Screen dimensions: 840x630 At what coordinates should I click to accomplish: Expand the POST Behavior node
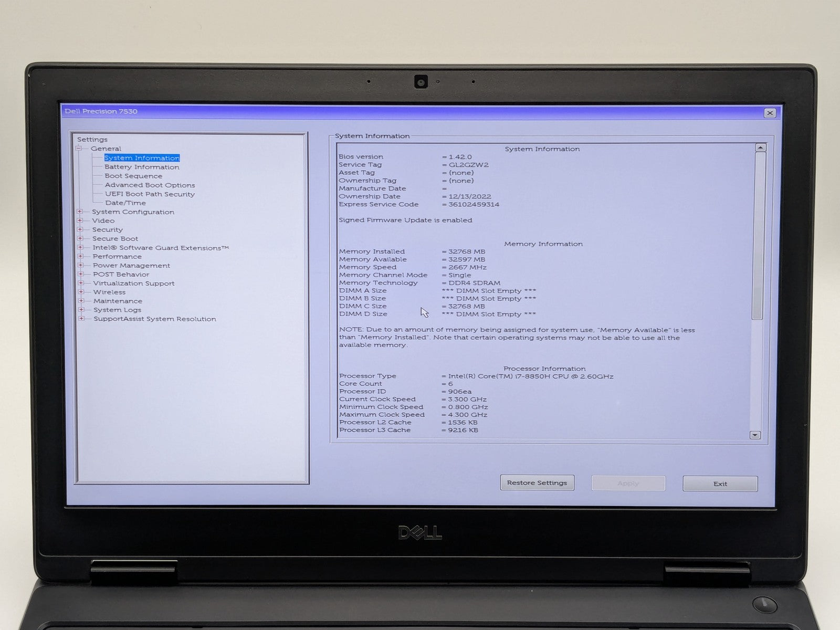pos(81,274)
